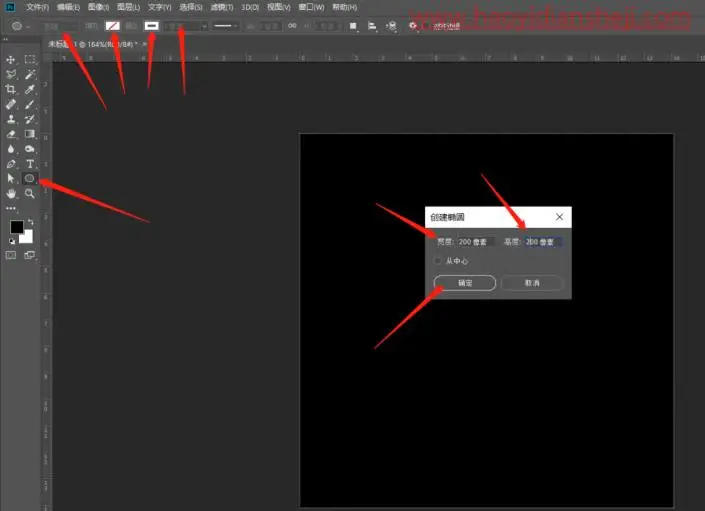Image resolution: width=705 pixels, height=511 pixels.
Task: Select the Brush tool
Action: tap(30, 104)
